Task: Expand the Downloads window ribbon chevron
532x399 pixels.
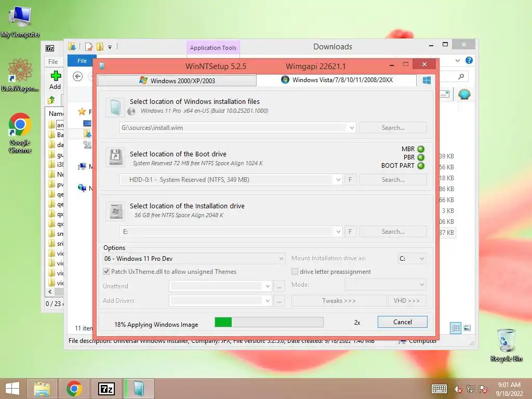Action: [458, 60]
